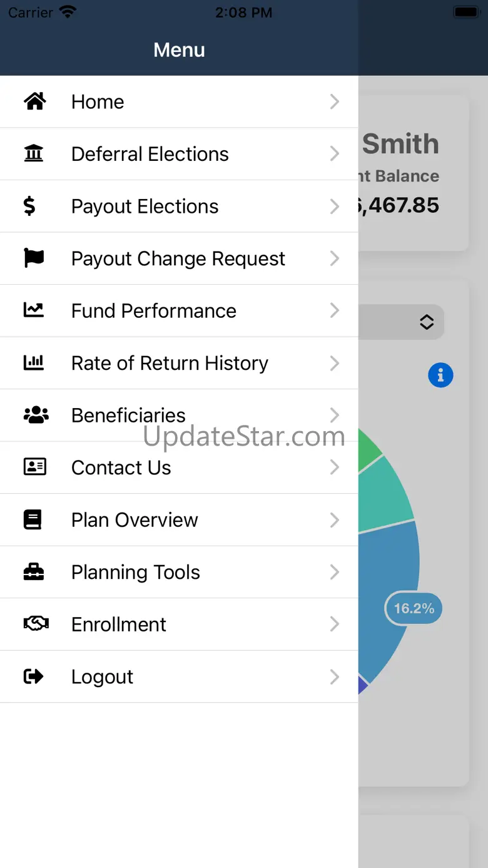Click the Beneficiaries people icon
This screenshot has width=488, height=868.
(x=35, y=414)
